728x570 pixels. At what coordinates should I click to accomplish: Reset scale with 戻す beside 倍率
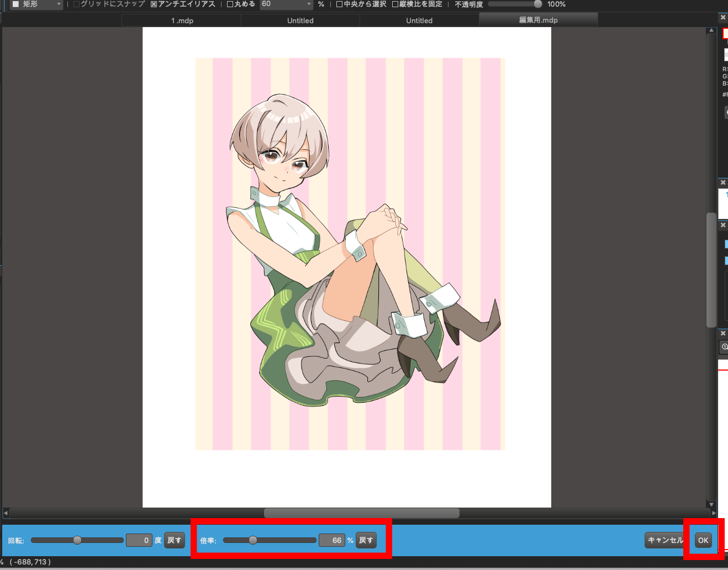[x=366, y=540]
